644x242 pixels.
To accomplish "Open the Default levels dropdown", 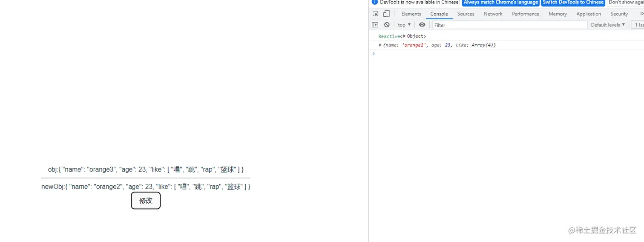I will 608,25.
